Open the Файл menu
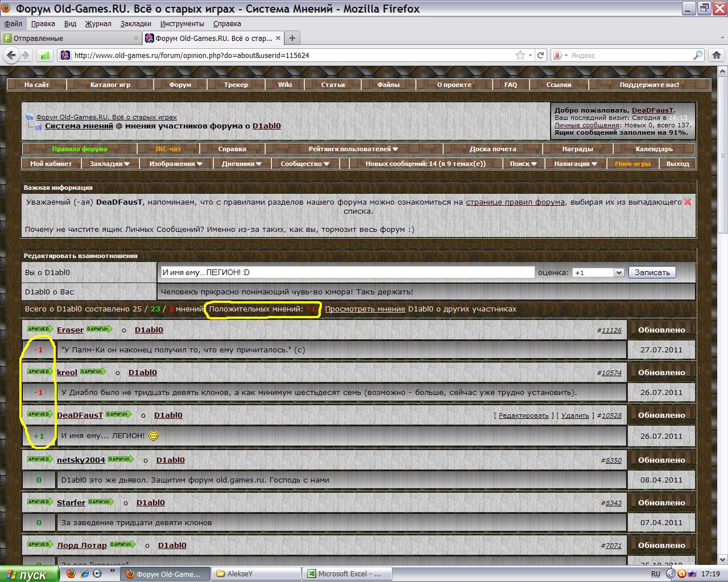Image resolution: width=728 pixels, height=582 pixels. [13, 24]
